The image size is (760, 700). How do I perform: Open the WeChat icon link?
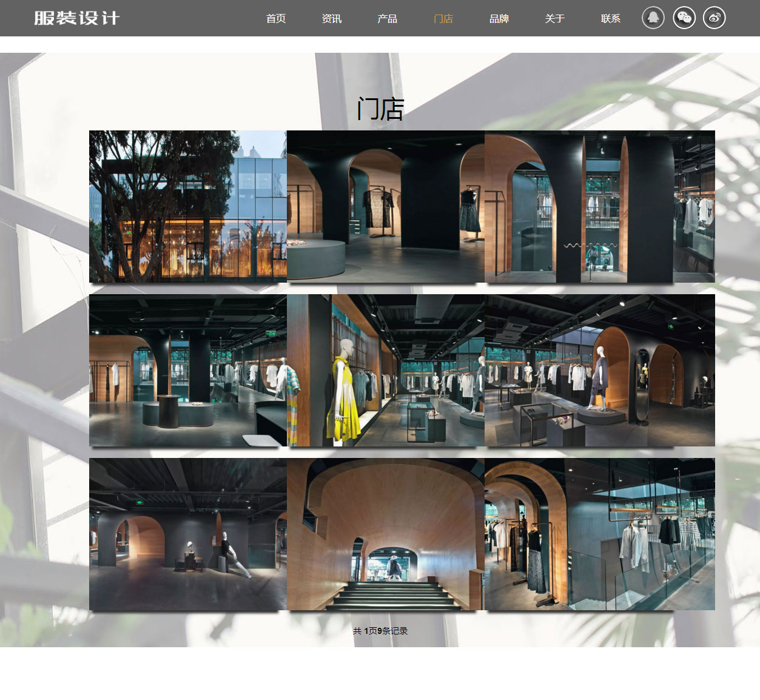point(684,18)
